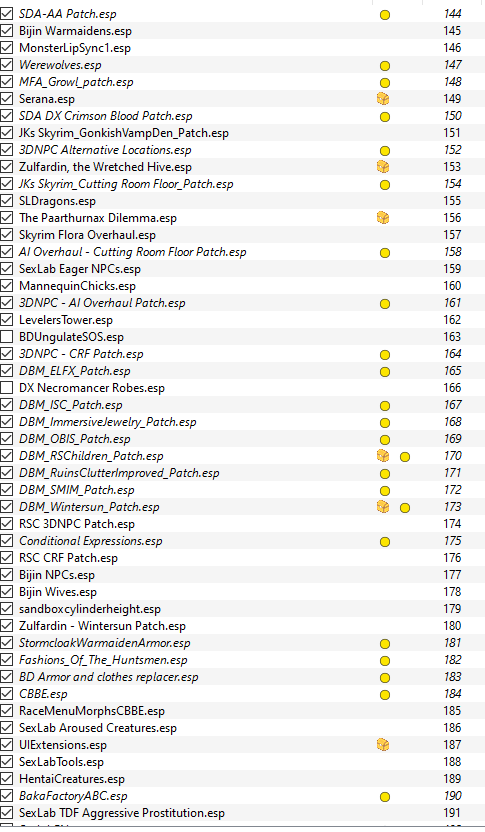Screen dimensions: 485x832
Task: Disable the Bijin NPCs.esp checkbox
Action: (x=7, y=575)
